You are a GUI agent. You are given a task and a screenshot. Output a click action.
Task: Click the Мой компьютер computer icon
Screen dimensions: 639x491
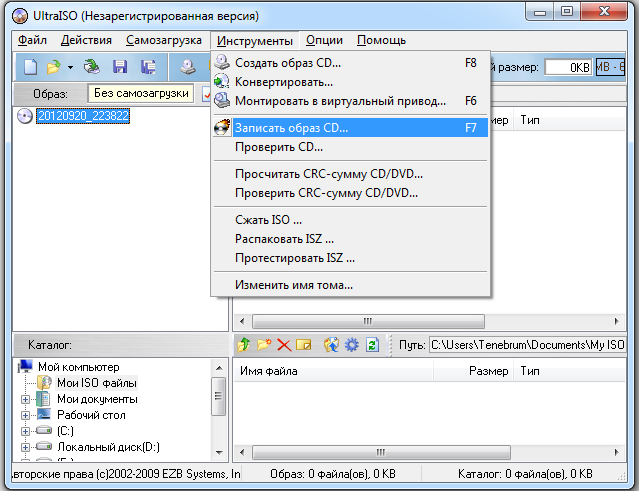coord(25,367)
